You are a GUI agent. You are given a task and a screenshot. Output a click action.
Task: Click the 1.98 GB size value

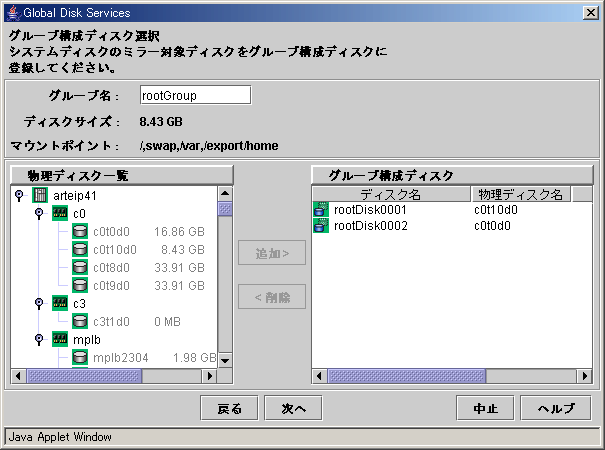194,358
